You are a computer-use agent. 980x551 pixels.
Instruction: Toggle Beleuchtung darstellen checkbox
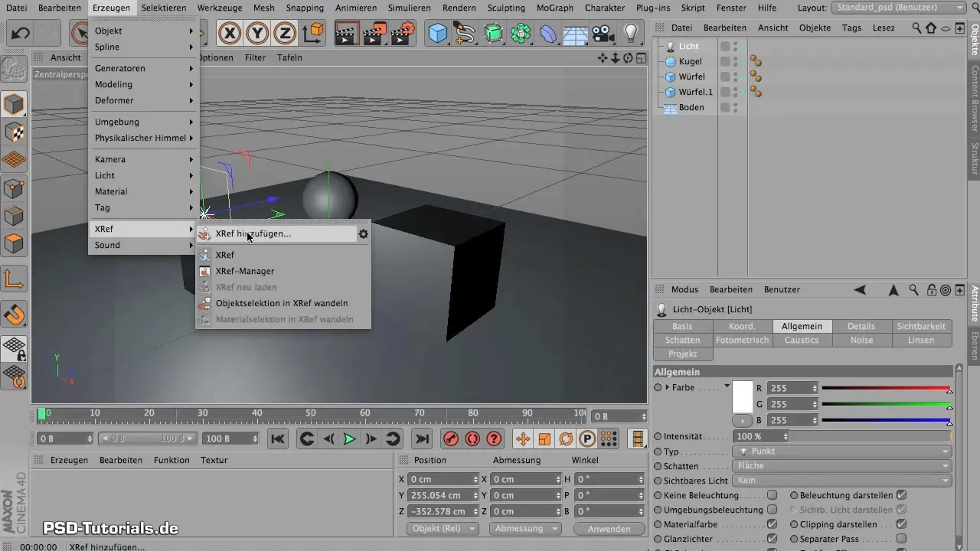(x=901, y=495)
